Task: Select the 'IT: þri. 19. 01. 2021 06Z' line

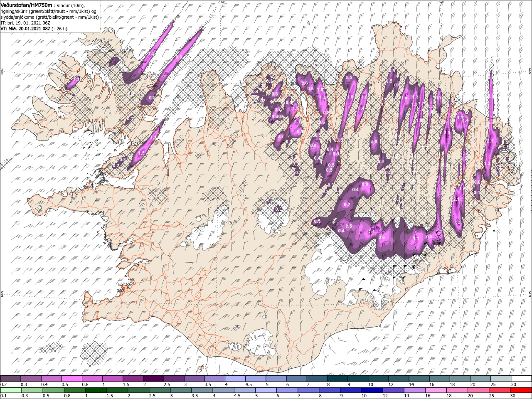Action: point(25,23)
